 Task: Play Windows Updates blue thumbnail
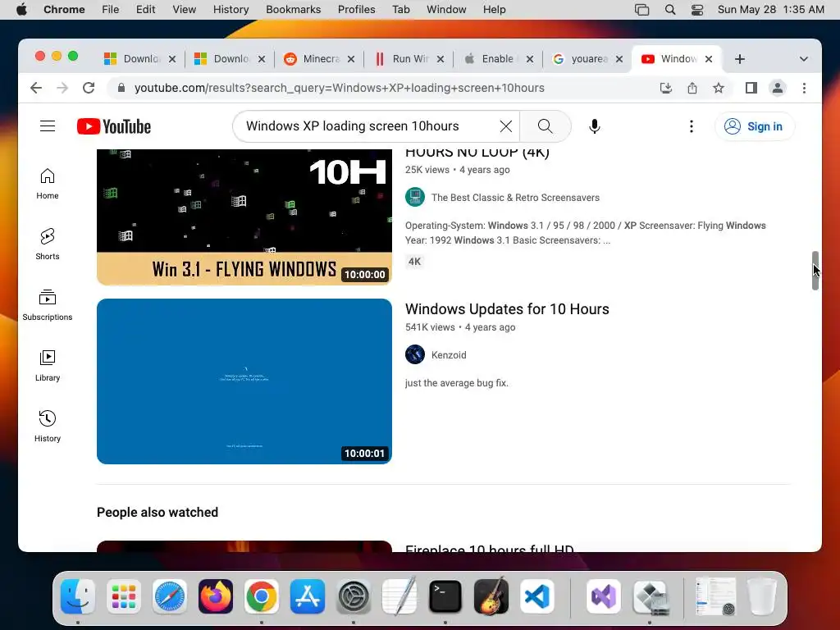pyautogui.click(x=244, y=381)
